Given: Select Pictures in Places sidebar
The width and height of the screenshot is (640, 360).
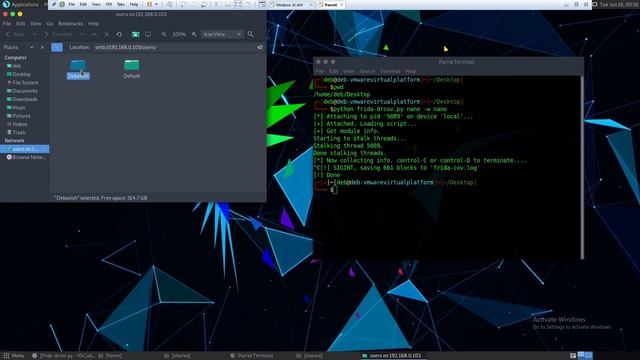Looking at the screenshot, I should tap(19, 116).
